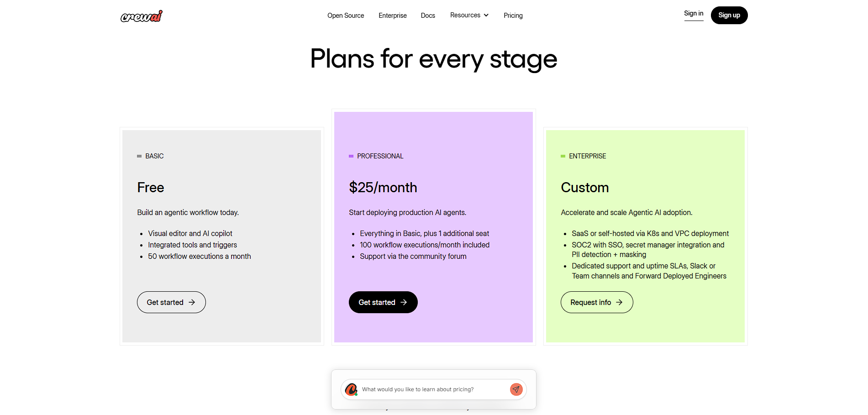
Task: Click the Sign in link
Action: tap(694, 14)
